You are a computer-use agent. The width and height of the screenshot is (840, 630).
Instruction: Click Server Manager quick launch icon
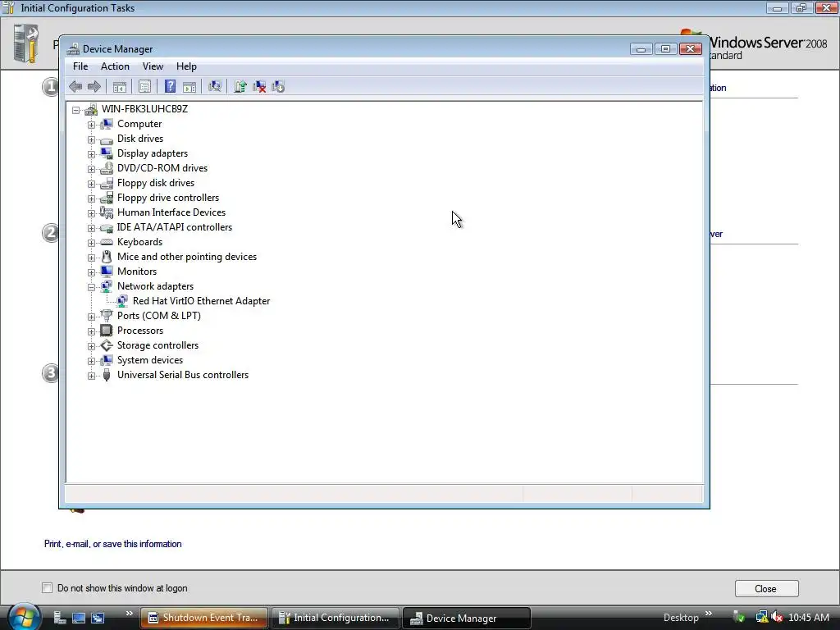[59, 618]
